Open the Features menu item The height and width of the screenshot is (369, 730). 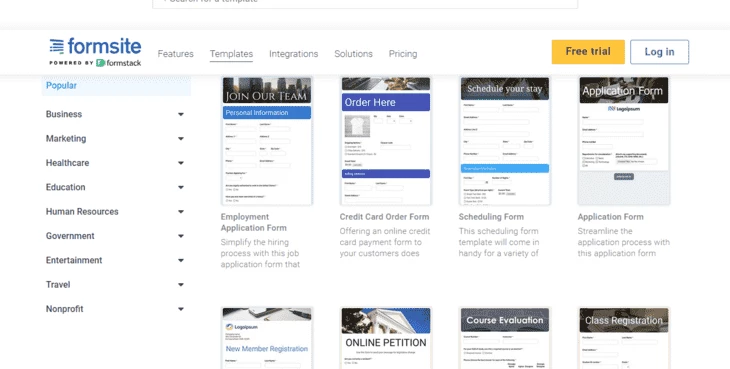click(x=176, y=54)
